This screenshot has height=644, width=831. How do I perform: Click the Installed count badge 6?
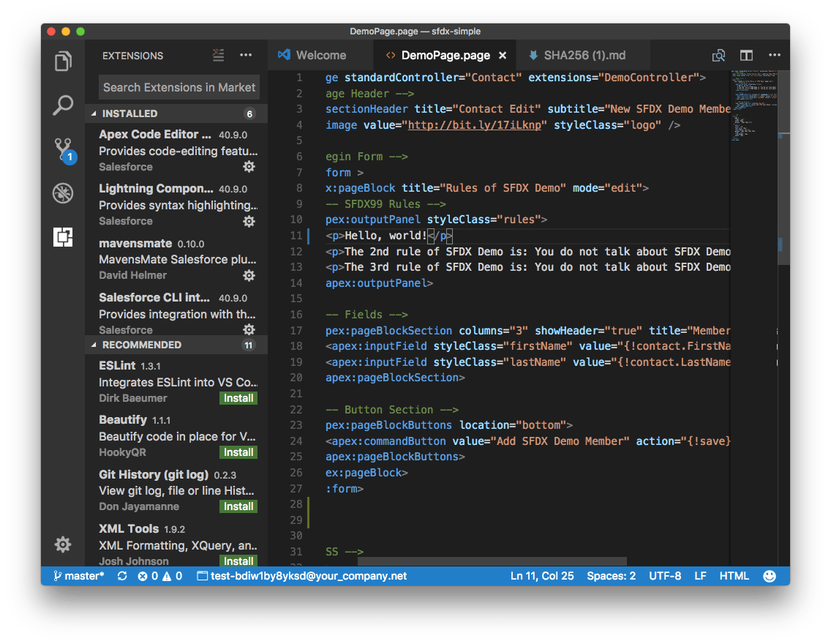249,113
